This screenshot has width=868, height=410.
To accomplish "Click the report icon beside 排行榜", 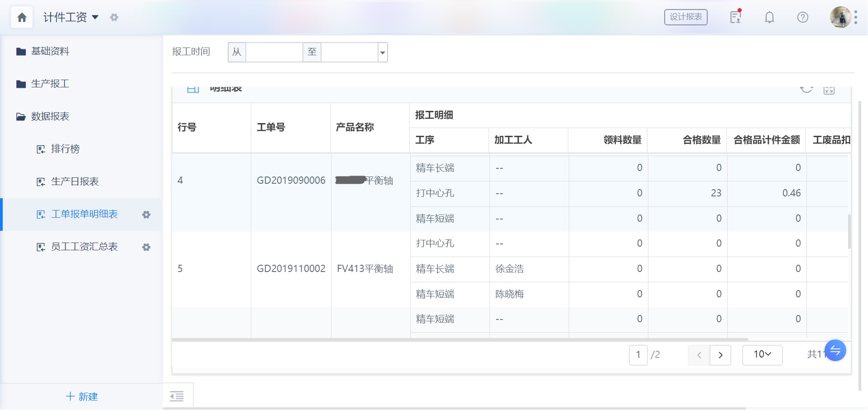I will (x=41, y=149).
